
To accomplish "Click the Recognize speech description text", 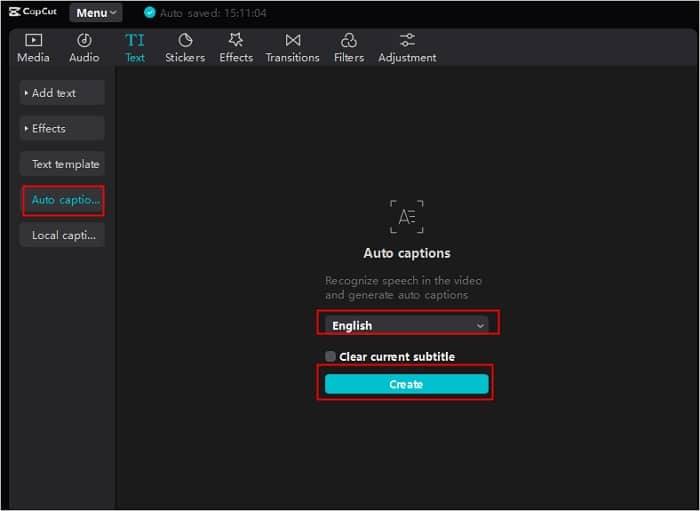I will [x=403, y=288].
